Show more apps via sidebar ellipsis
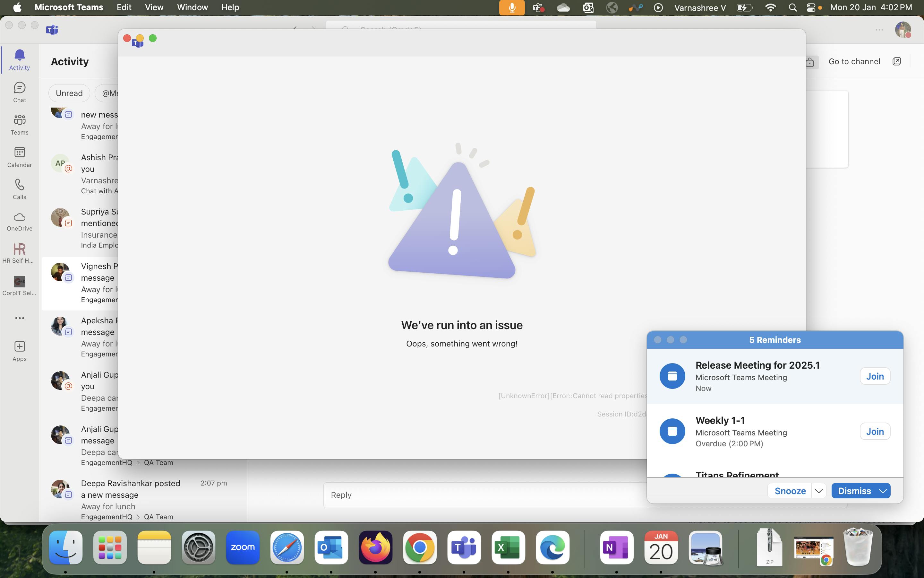Viewport: 924px width, 578px height. [20, 318]
